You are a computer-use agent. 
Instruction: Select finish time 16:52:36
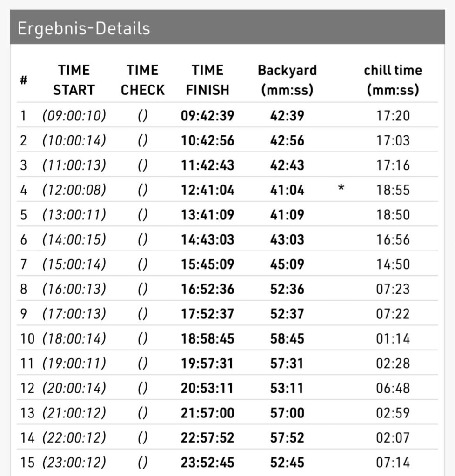click(x=207, y=289)
